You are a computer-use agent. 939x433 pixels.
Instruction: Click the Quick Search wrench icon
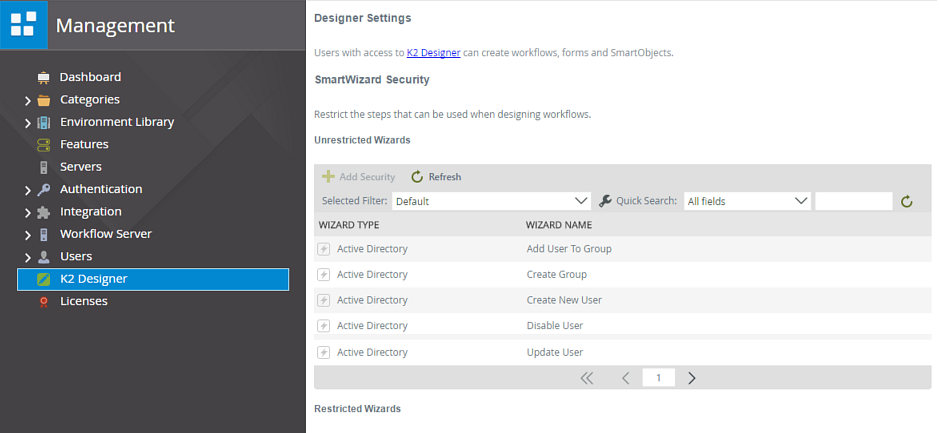click(x=604, y=201)
